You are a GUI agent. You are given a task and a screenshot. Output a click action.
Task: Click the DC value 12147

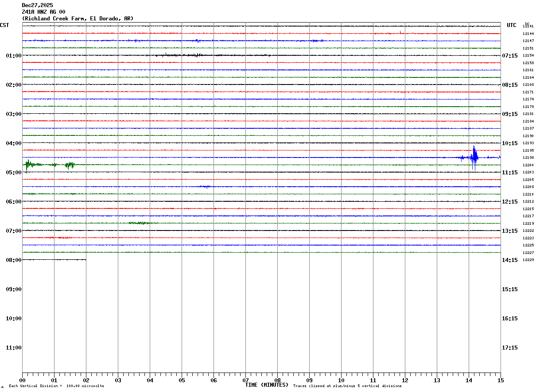coord(528,41)
